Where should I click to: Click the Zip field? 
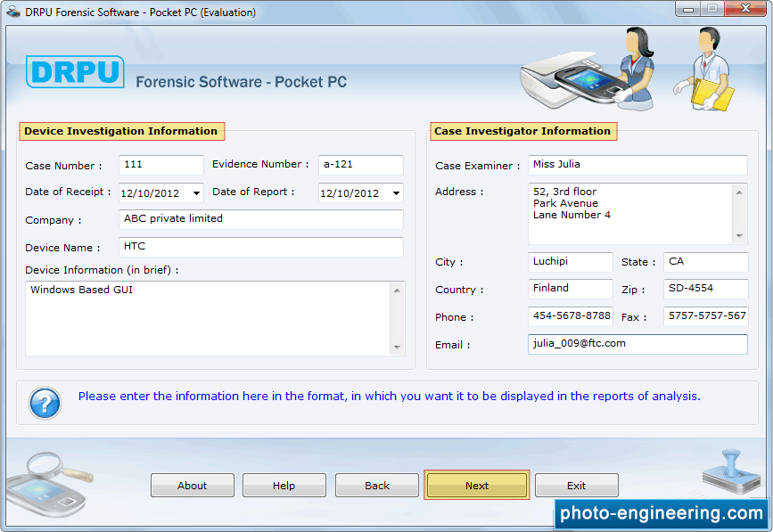705,289
